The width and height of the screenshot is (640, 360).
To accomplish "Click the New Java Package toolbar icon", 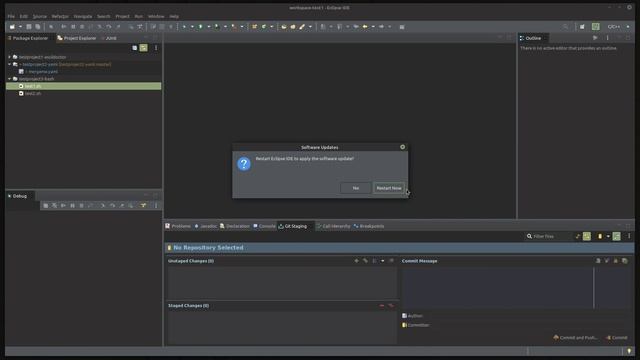I will point(255,27).
